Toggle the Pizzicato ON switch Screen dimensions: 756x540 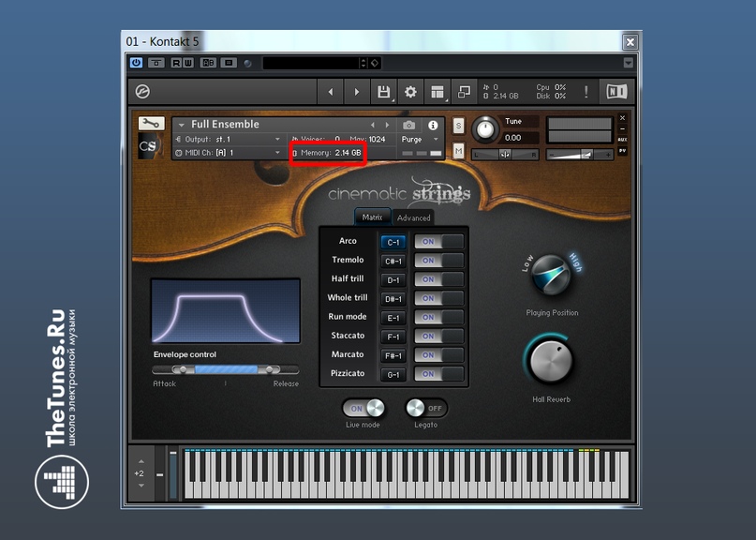click(x=438, y=373)
